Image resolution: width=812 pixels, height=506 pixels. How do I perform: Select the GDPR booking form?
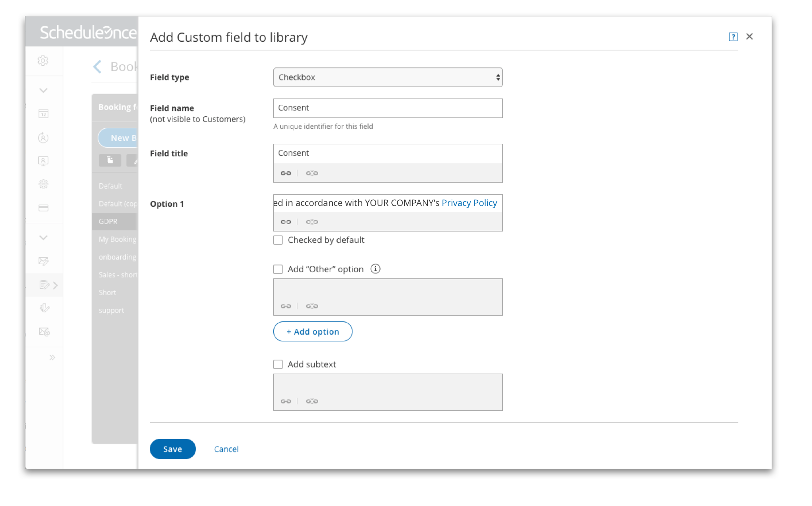tap(108, 221)
